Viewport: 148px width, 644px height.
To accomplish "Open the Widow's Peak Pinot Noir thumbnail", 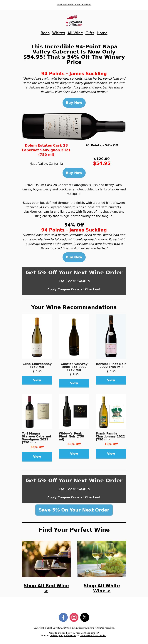I will click(x=74, y=412).
